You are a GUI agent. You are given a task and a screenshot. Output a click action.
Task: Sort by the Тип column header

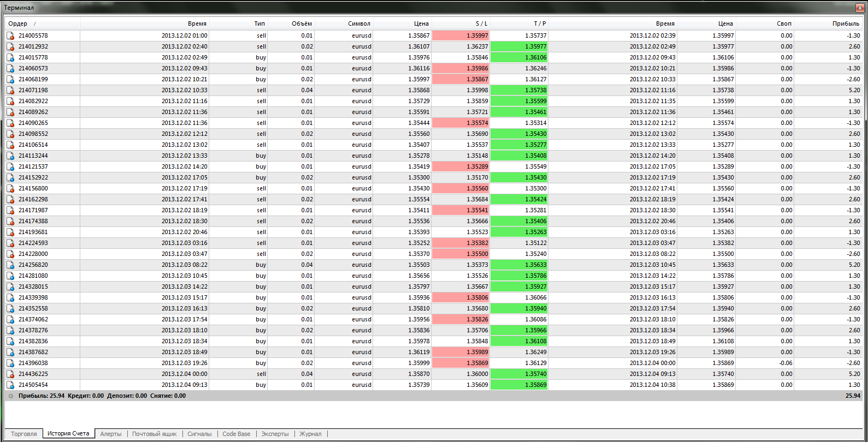(x=239, y=23)
